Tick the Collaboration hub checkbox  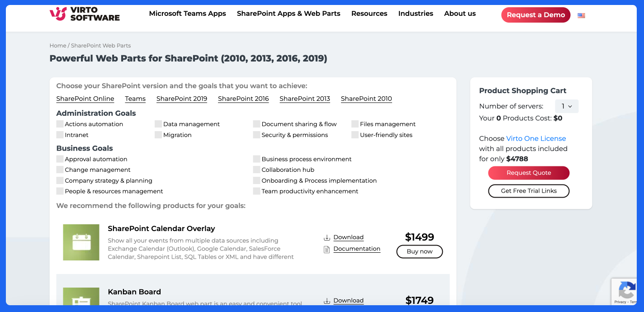(256, 170)
